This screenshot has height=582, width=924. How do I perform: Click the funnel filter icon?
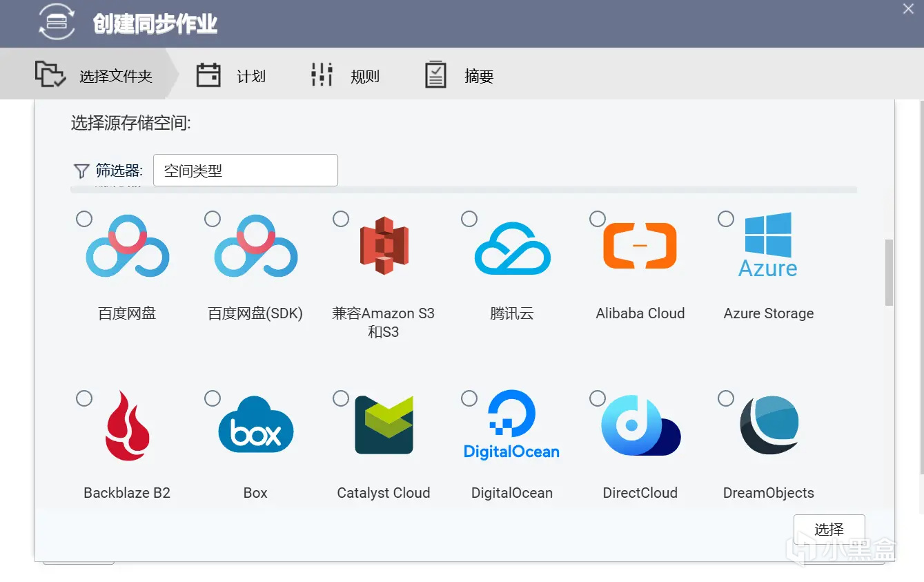(x=81, y=171)
